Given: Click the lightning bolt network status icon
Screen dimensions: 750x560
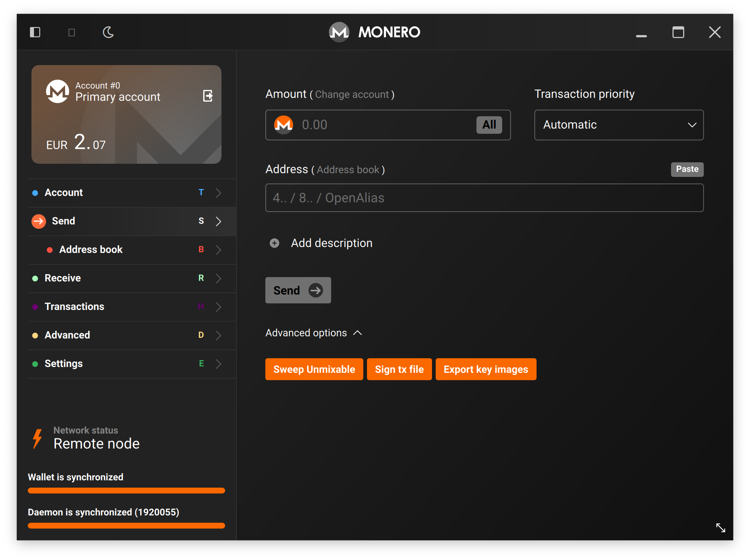Looking at the screenshot, I should [x=37, y=439].
